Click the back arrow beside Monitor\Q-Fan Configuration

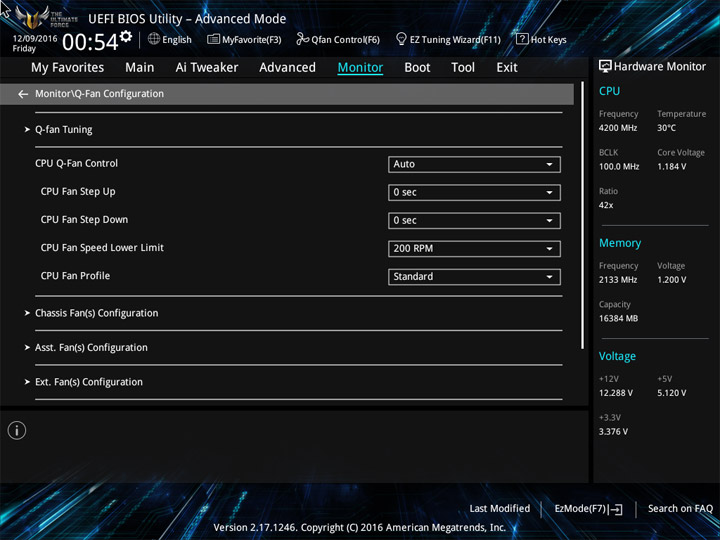23,94
